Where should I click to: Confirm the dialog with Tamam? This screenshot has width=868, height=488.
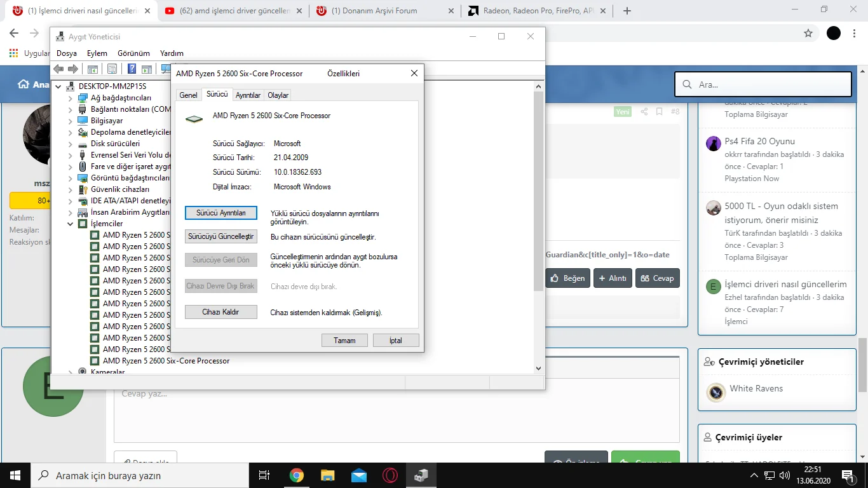pos(344,341)
